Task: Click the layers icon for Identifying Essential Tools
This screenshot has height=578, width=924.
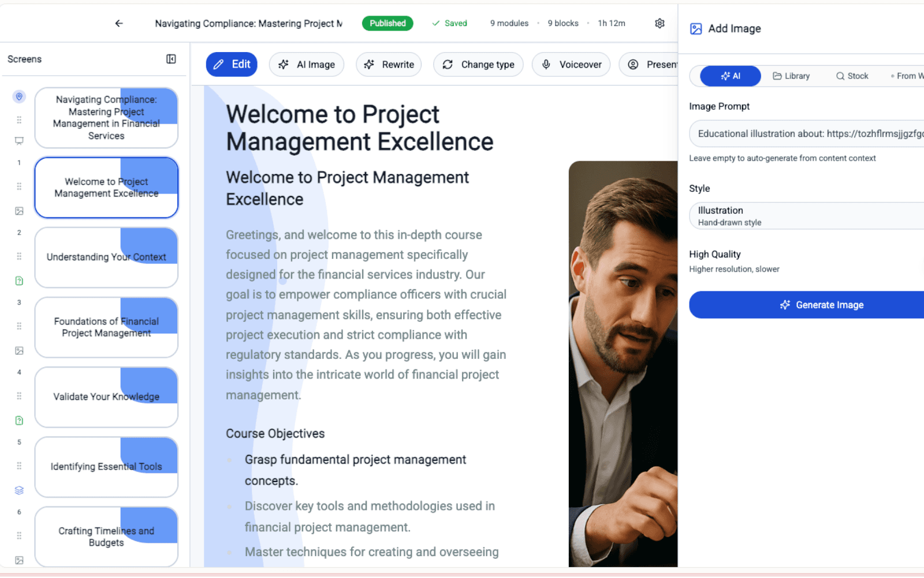Action: [19, 490]
